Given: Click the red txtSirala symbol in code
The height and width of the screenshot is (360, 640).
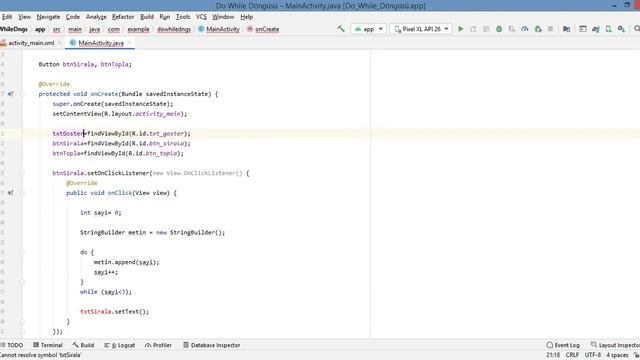Looking at the screenshot, I should [96, 311].
